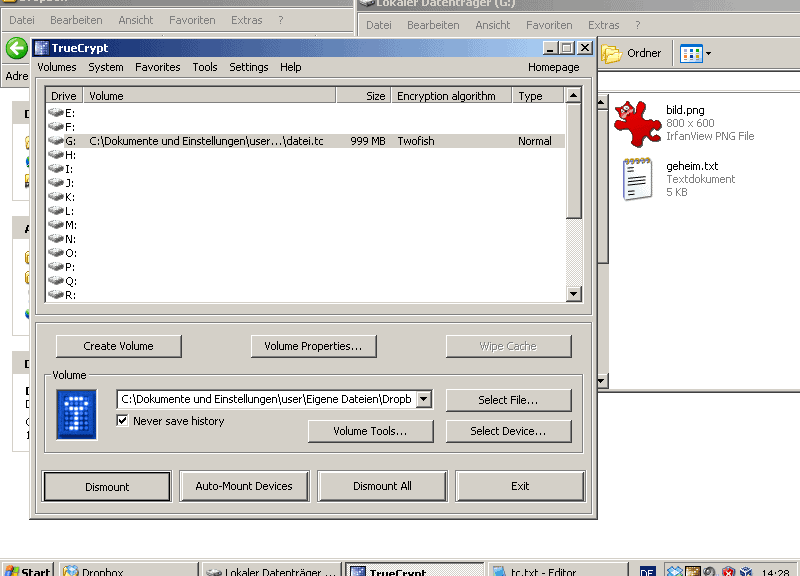Open the DE language indicator in the tray
This screenshot has height=576, width=800.
click(x=647, y=571)
